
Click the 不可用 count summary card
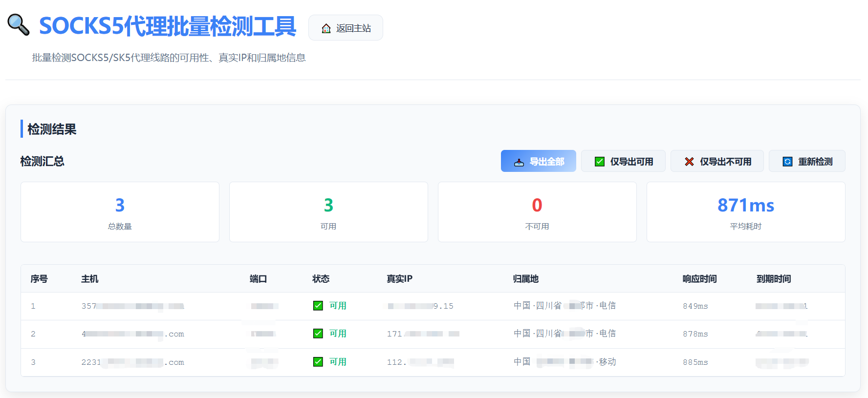tap(537, 212)
